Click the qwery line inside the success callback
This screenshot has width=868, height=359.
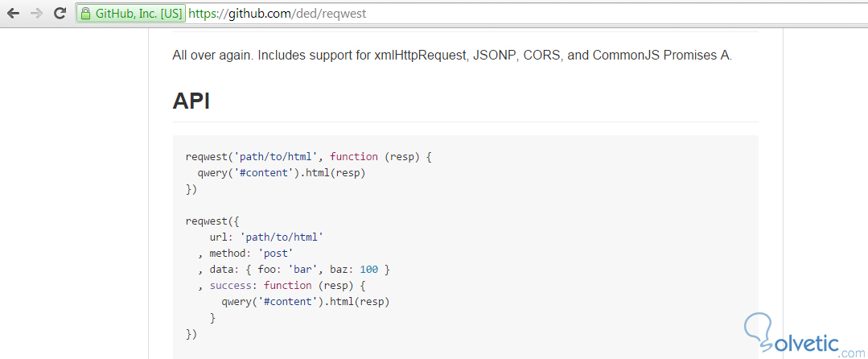(x=311, y=302)
